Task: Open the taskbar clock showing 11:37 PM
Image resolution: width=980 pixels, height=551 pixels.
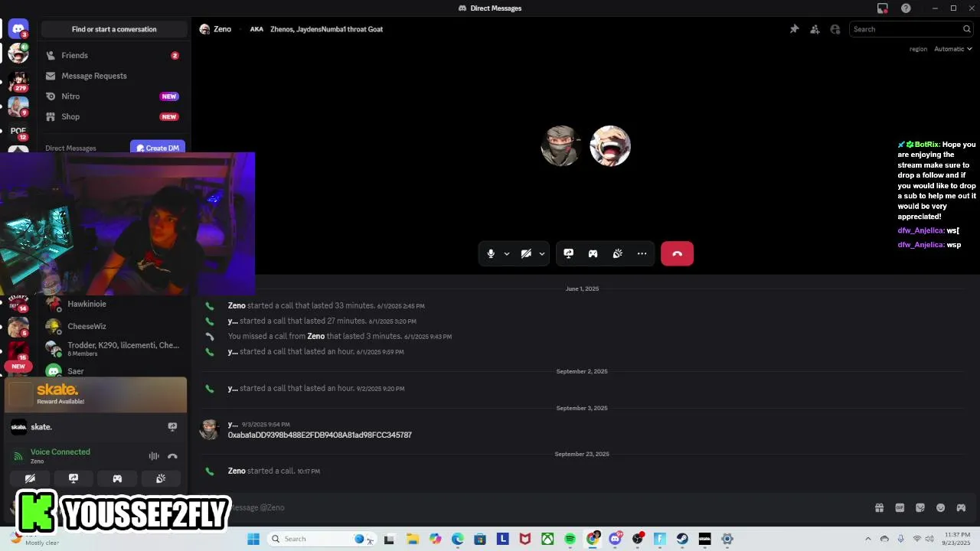Action: click(x=957, y=539)
